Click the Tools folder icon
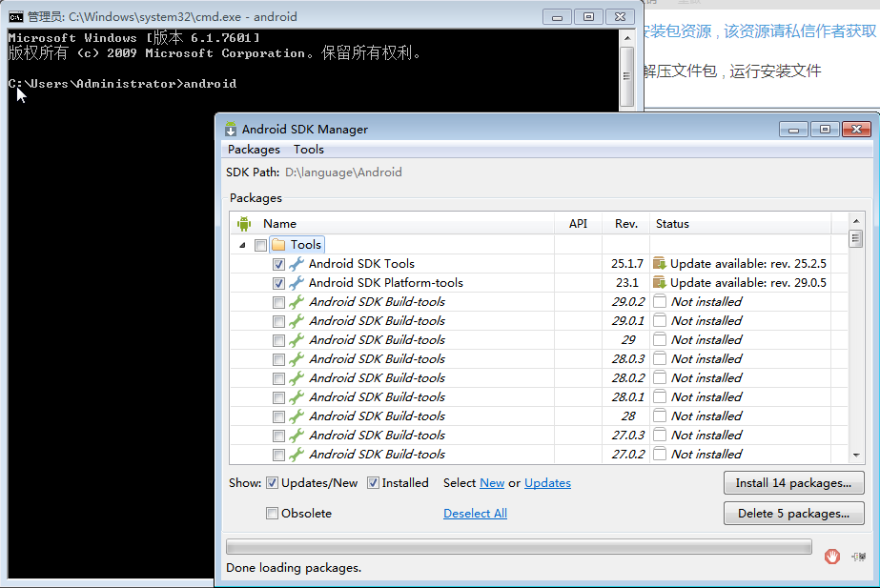The height and width of the screenshot is (588, 880). 278,245
